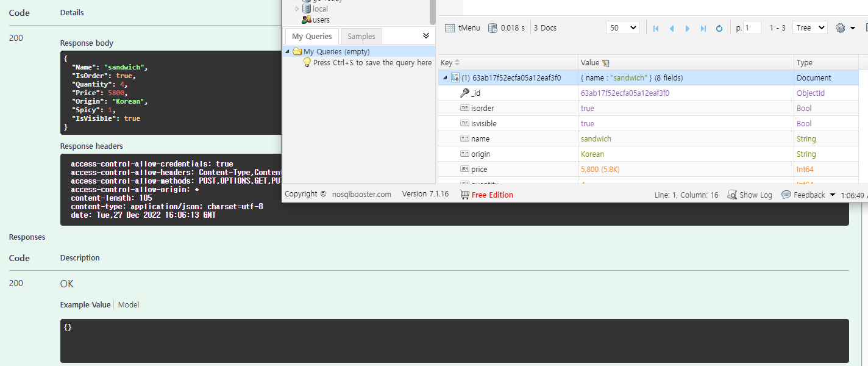Screen dimensions: 868x366
Task: Click the users icon in connection tree
Action: pos(307,20)
